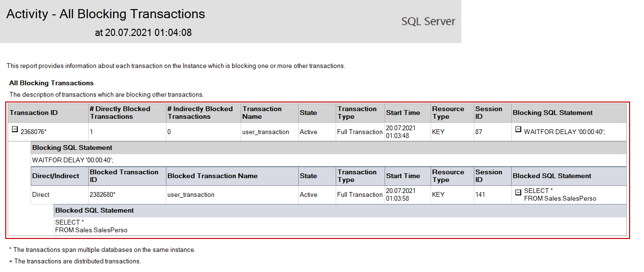
Task: Select the Blocked Transaction Name header
Action: 212,176
